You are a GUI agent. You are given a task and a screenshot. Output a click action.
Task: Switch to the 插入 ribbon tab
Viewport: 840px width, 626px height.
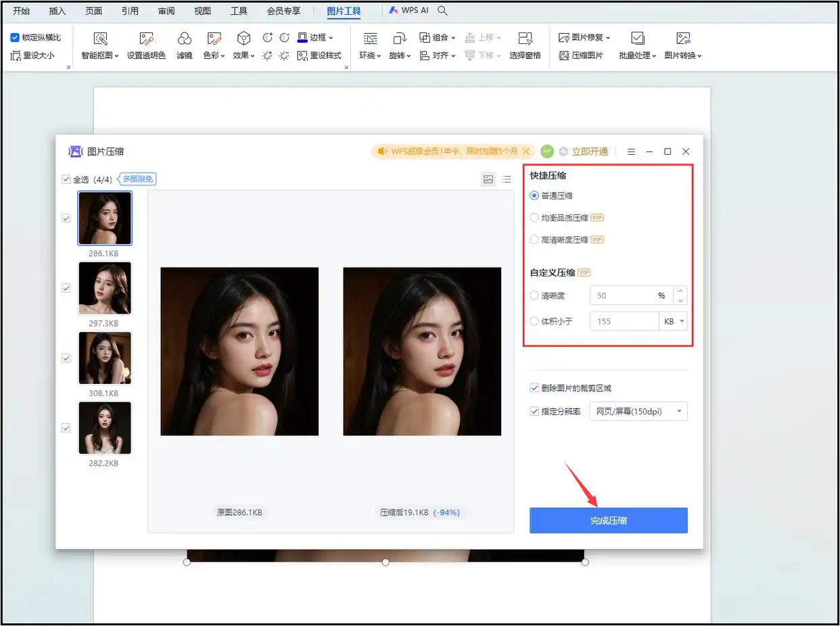(57, 11)
